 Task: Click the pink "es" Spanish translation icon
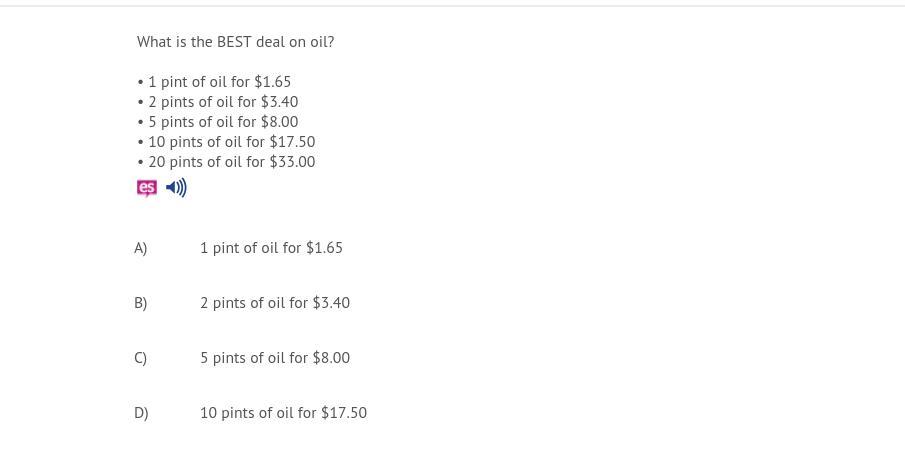[147, 188]
